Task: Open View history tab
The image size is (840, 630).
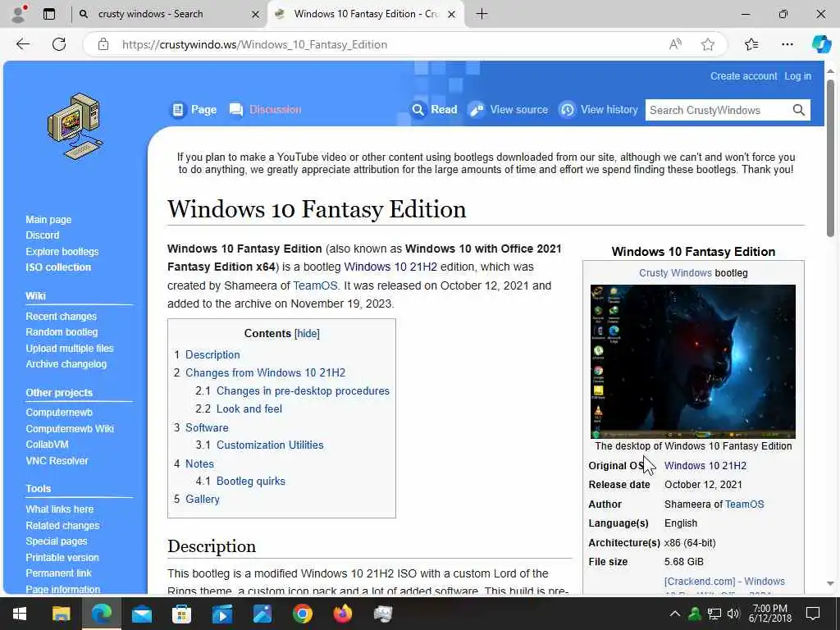Action: (598, 109)
